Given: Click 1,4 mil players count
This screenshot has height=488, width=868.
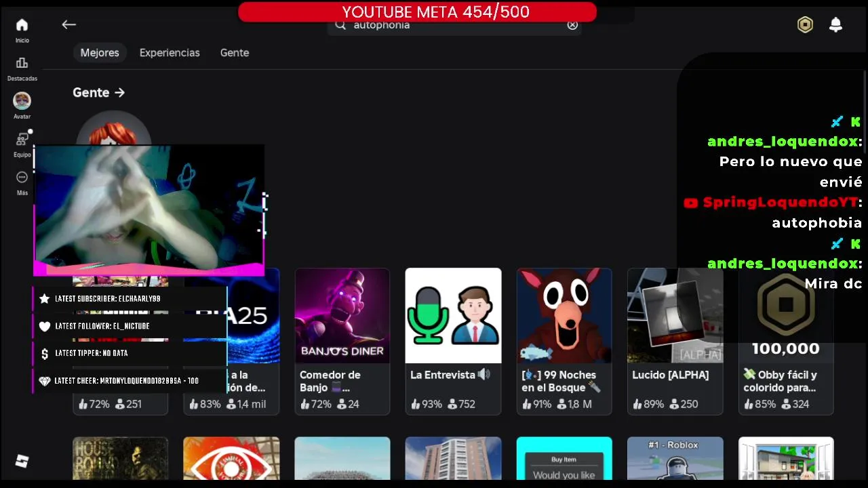Looking at the screenshot, I should [246, 404].
